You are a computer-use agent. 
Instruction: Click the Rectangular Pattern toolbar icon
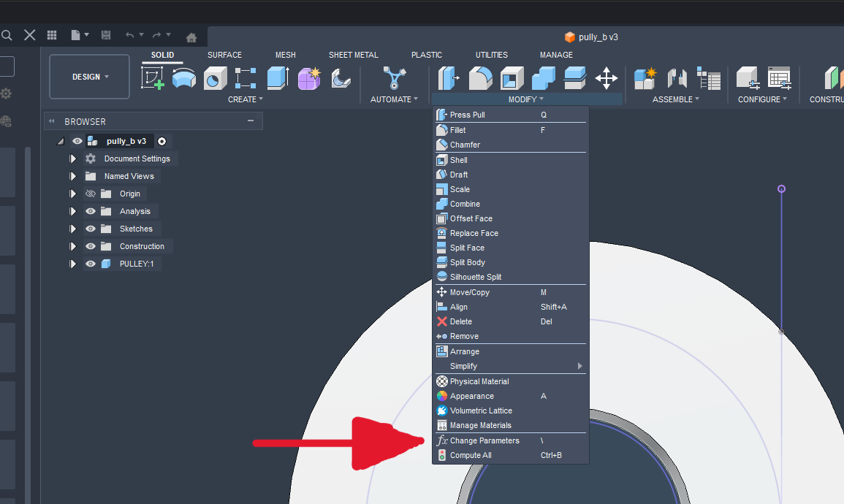[246, 78]
